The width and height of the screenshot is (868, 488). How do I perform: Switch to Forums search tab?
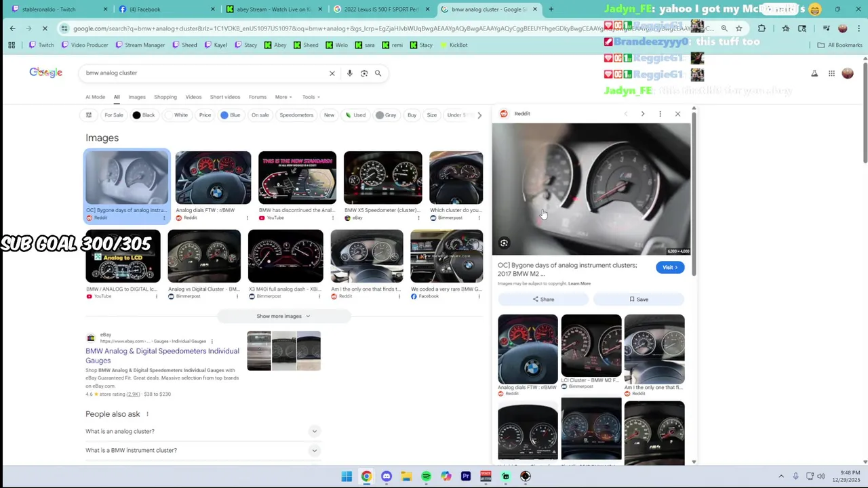pyautogui.click(x=258, y=97)
